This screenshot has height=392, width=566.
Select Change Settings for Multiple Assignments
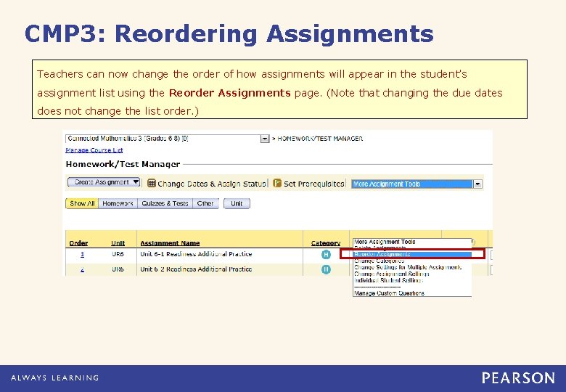pyautogui.click(x=408, y=267)
